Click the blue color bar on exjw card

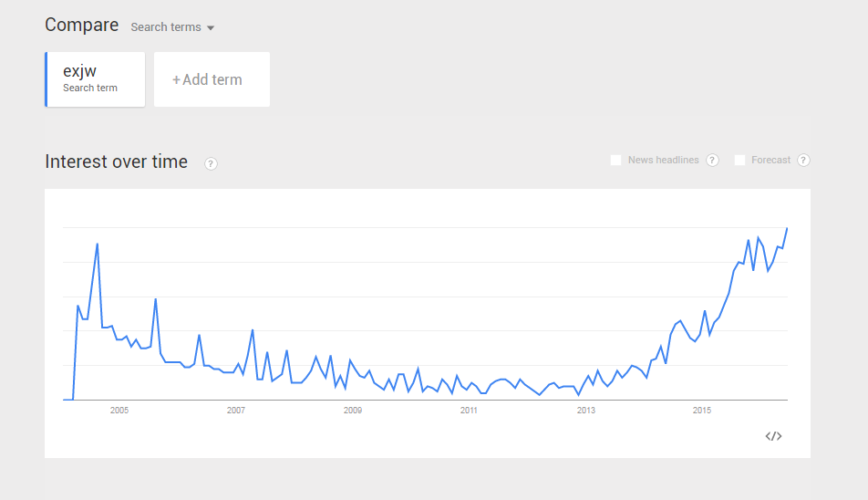[46, 79]
